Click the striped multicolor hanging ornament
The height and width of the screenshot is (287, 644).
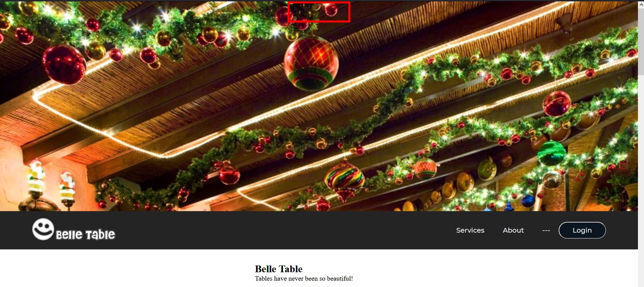344,180
